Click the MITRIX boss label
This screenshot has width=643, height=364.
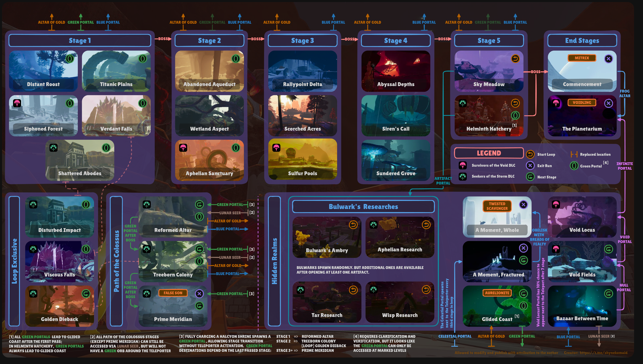point(582,58)
